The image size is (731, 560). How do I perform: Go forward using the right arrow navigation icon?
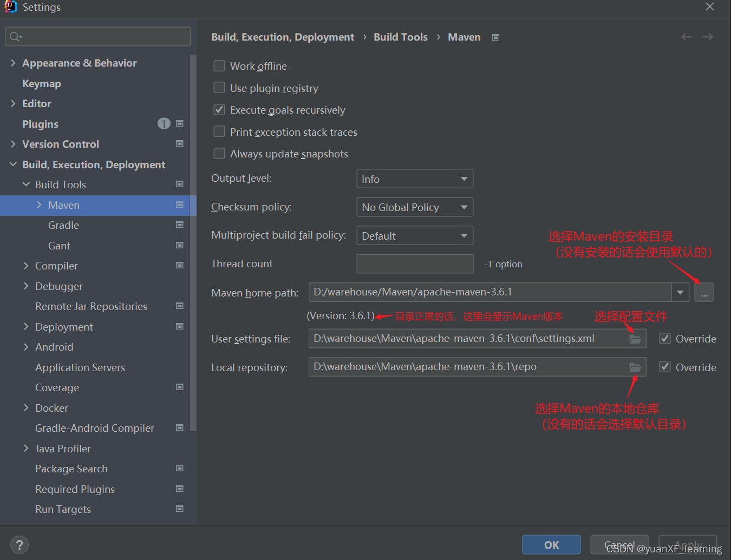(x=708, y=37)
